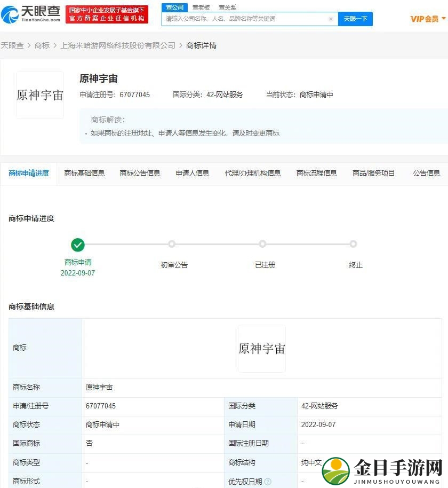Screen dimensions: 448x488
Task: Open the header 原神宇宙 trademark thumbnail
Action: 40,95
